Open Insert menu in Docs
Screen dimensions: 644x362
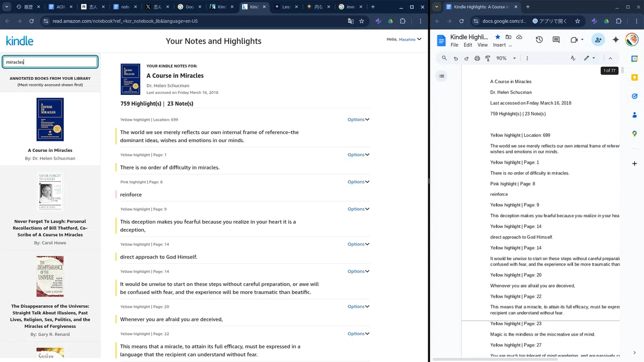pos(499,45)
